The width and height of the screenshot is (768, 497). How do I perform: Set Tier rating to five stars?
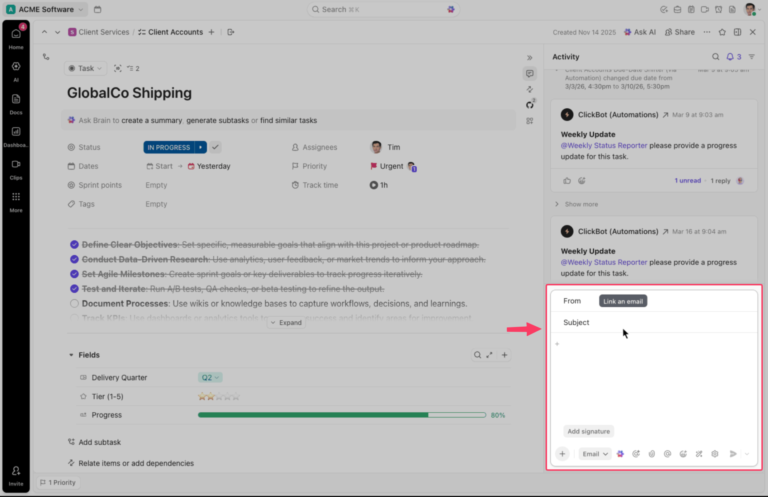pos(236,397)
